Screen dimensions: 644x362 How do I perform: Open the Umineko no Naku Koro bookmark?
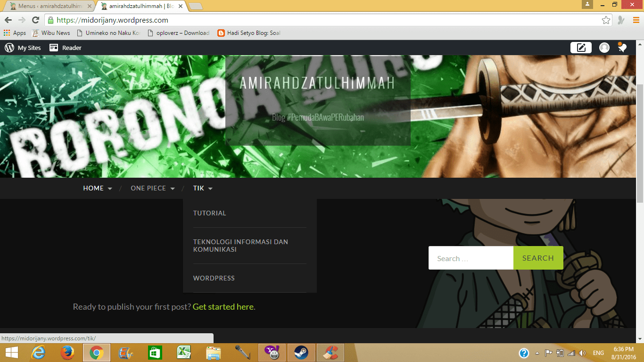[x=108, y=33]
